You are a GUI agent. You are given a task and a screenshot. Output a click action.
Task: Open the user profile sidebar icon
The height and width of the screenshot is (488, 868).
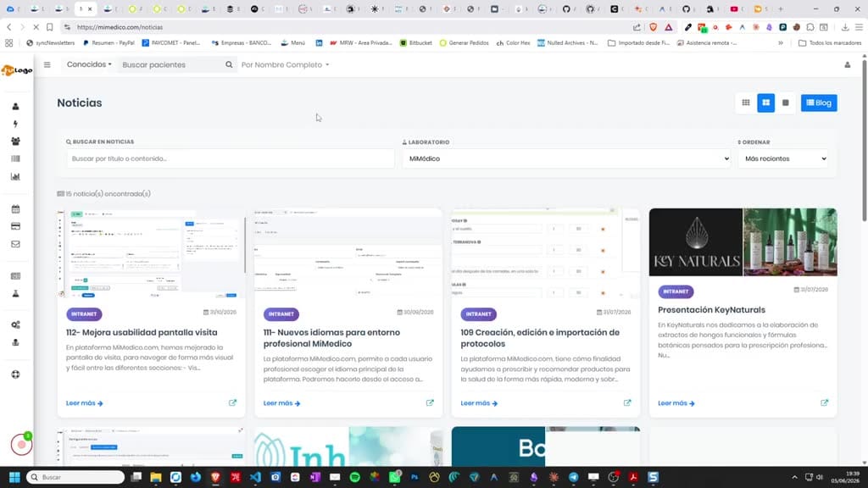tap(15, 106)
